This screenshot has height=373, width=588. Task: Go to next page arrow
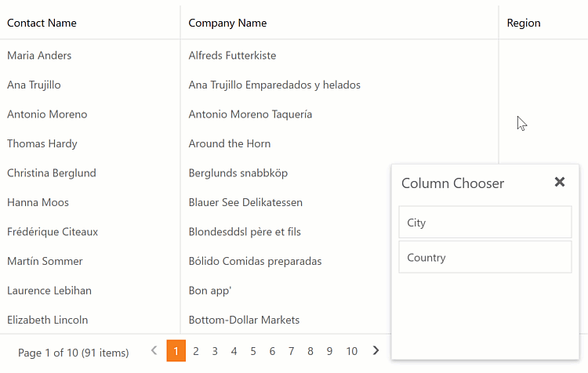click(376, 351)
